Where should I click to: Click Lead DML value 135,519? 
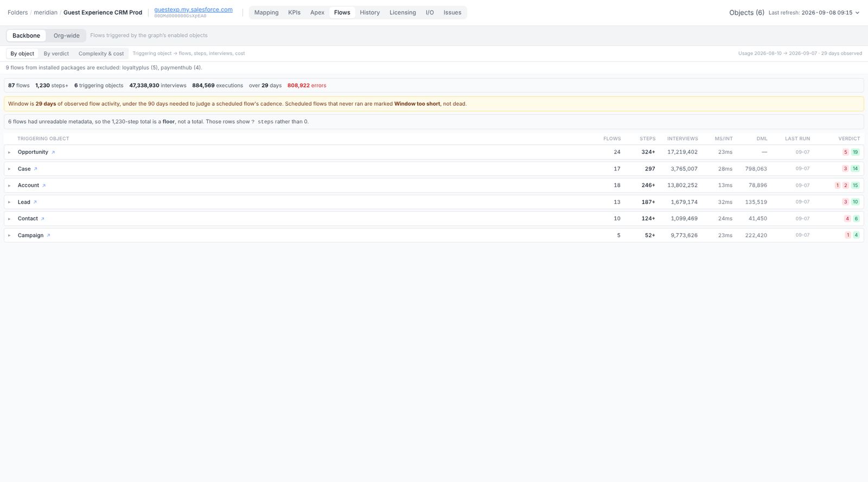[756, 202]
